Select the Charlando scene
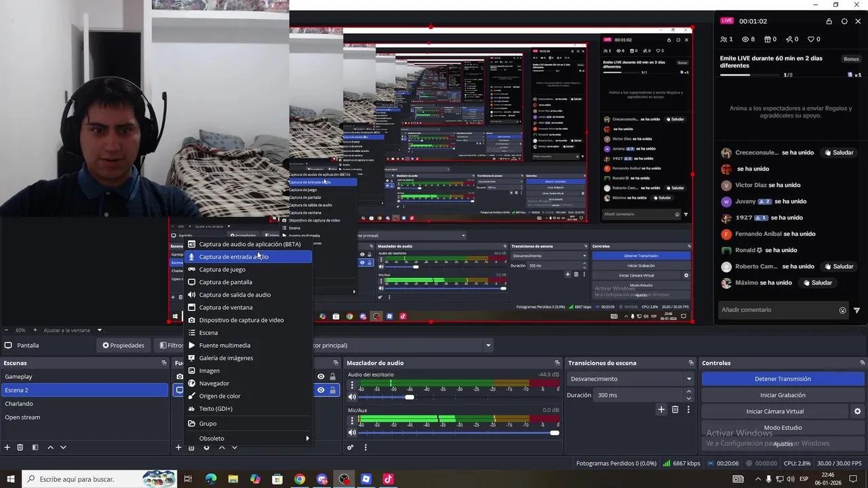This screenshot has height=488, width=868. (84, 404)
